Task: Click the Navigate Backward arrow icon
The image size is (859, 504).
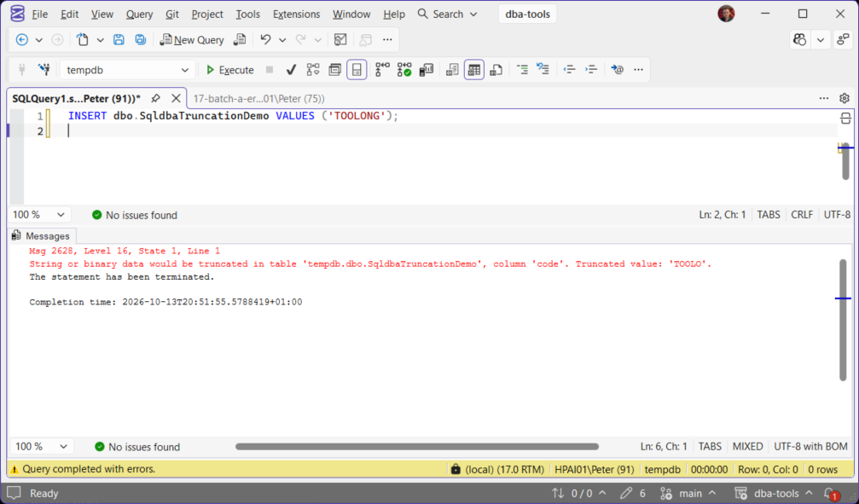Action: pyautogui.click(x=22, y=39)
